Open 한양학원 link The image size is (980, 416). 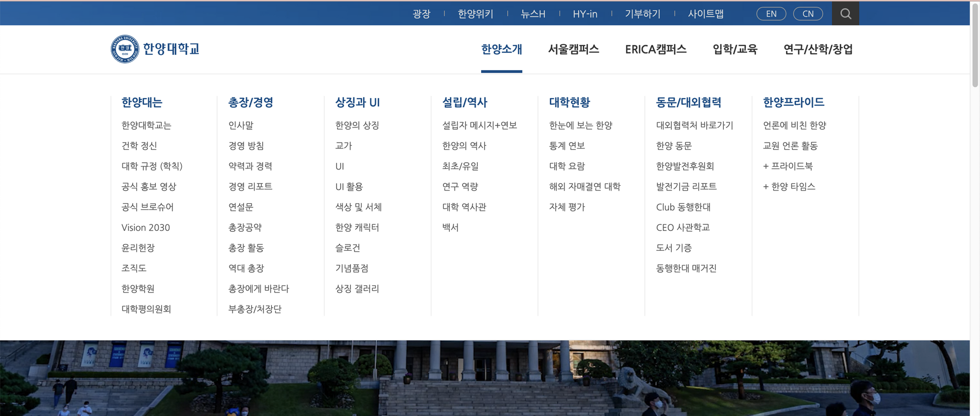pyautogui.click(x=138, y=289)
